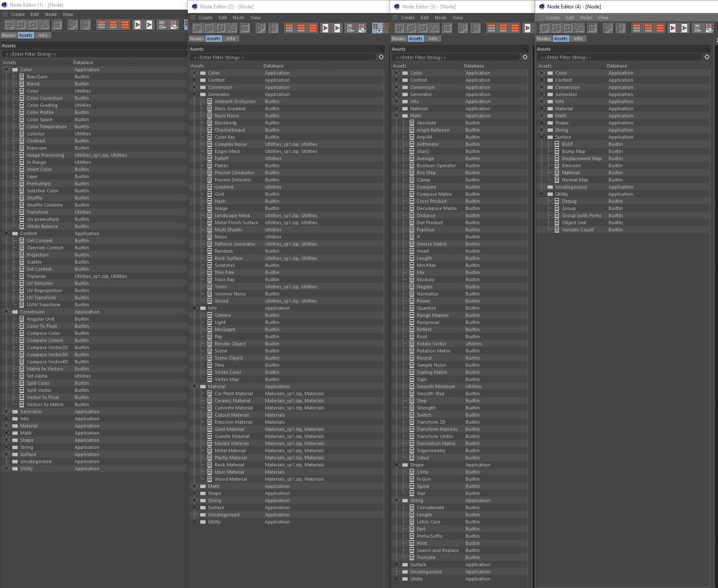Click the first add-node toolbar icon in Node Editor (3)
This screenshot has height=588, width=718.
pyautogui.click(x=399, y=28)
